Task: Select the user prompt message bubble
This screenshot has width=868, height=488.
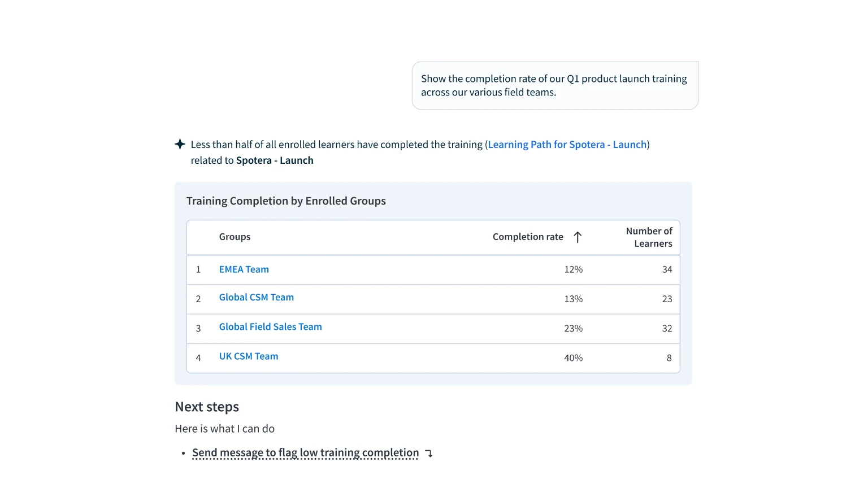Action: click(555, 85)
